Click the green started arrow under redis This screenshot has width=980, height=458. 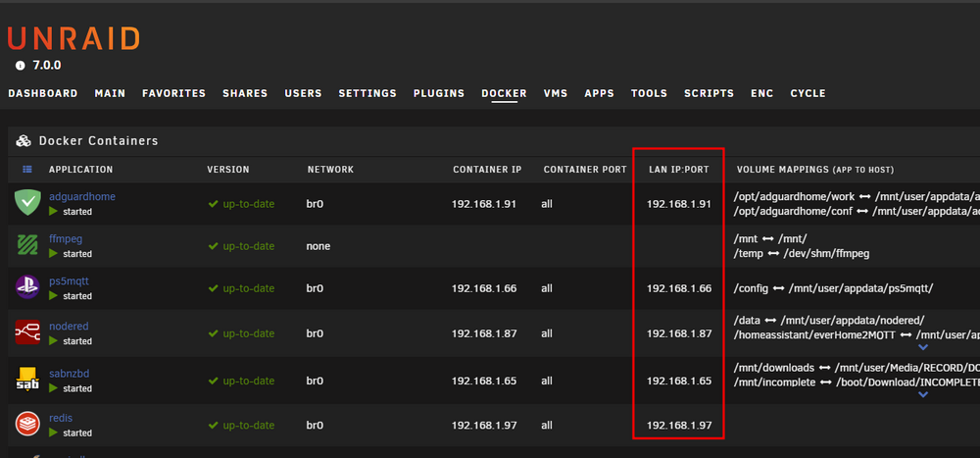(x=53, y=433)
